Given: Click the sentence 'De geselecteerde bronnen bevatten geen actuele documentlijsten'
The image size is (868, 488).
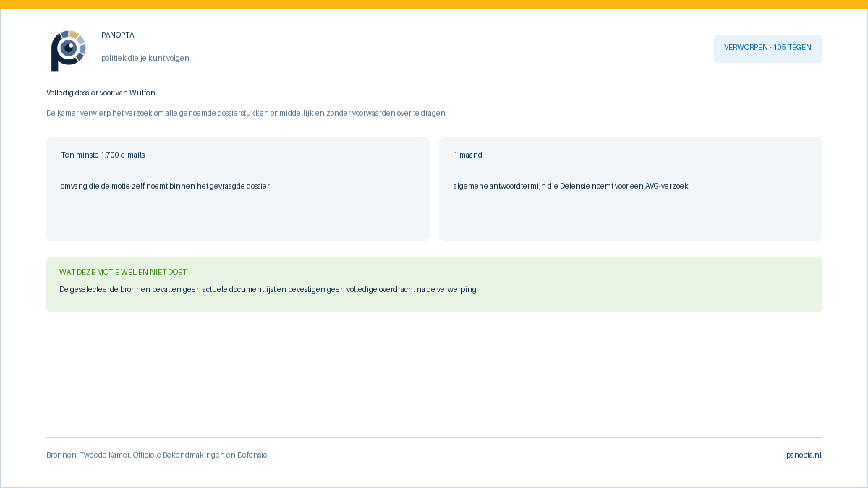Looking at the screenshot, I should 268,289.
